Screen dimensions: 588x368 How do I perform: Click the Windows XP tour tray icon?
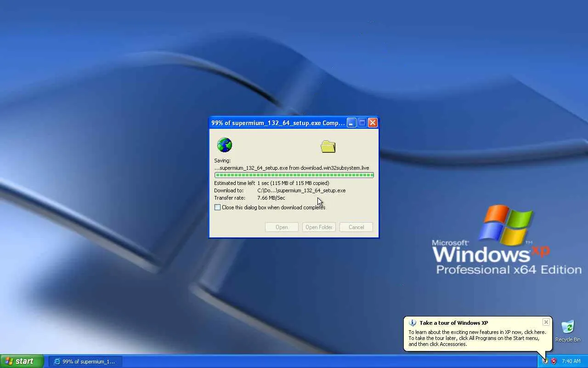pos(545,361)
